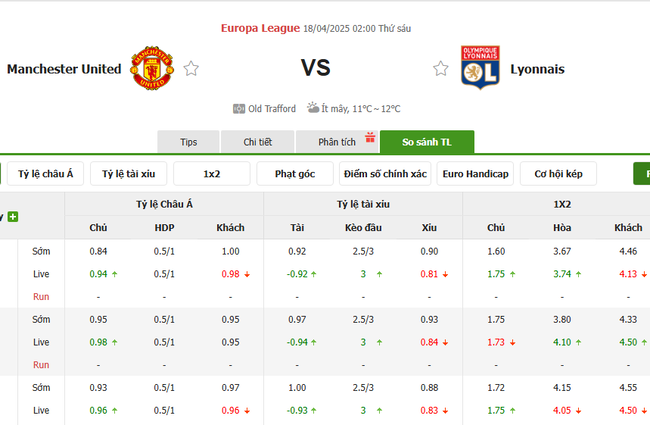This screenshot has height=425, width=650.
Task: Select the Cơ hội kép filter
Action: click(558, 174)
